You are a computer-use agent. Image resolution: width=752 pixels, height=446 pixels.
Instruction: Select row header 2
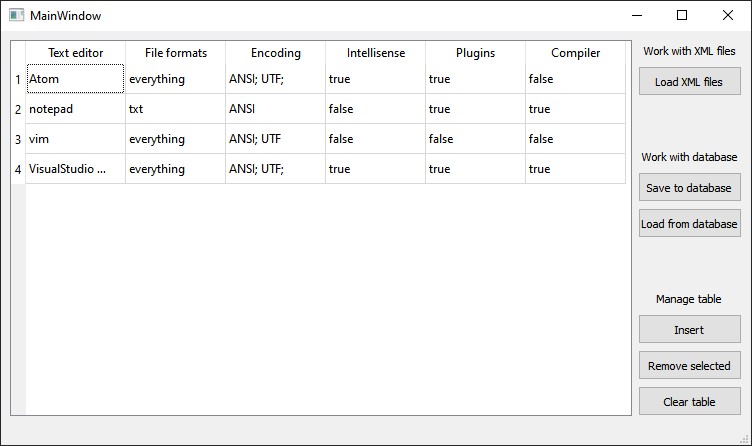point(18,109)
